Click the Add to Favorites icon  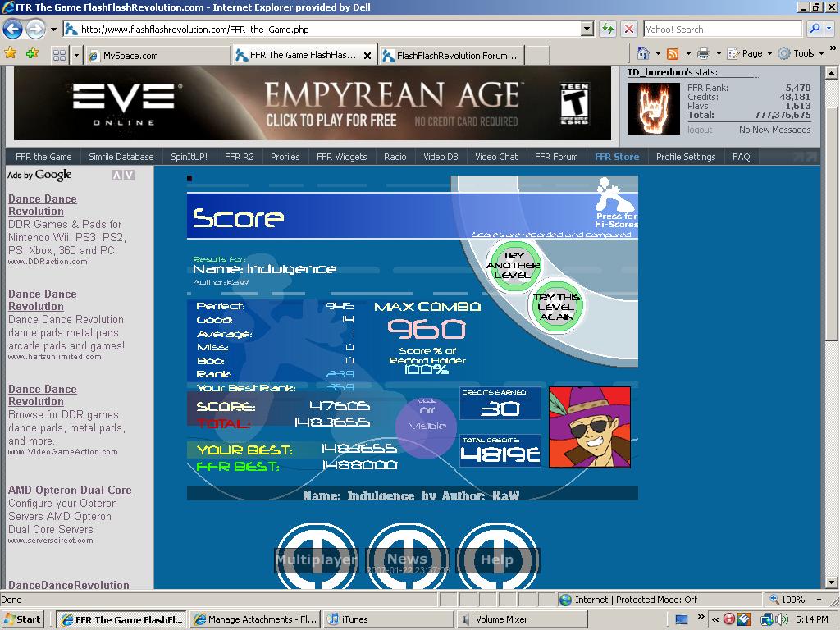click(32, 53)
